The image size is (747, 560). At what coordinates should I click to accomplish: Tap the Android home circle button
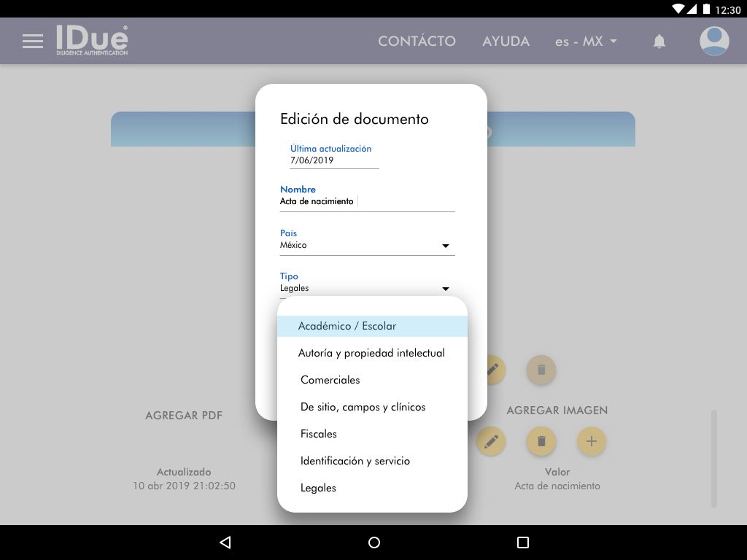coord(374,542)
